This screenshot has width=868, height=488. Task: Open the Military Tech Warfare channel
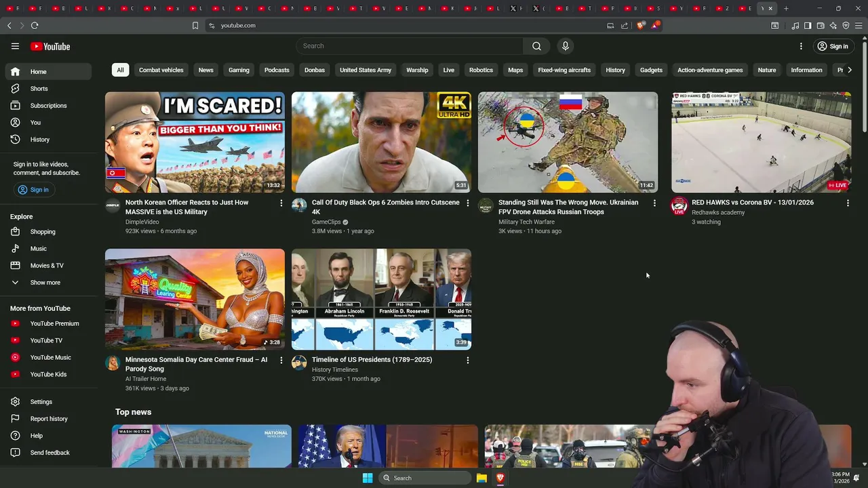point(526,222)
